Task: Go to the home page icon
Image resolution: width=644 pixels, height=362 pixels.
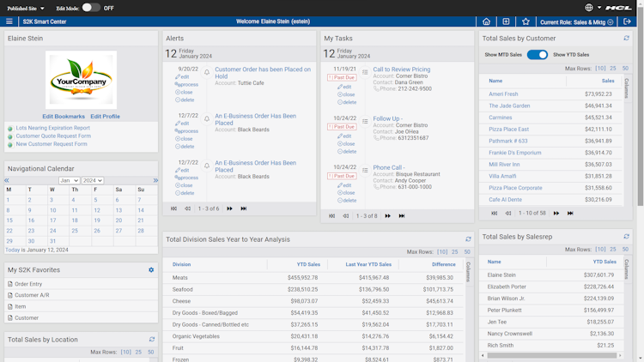Action: [x=486, y=21]
